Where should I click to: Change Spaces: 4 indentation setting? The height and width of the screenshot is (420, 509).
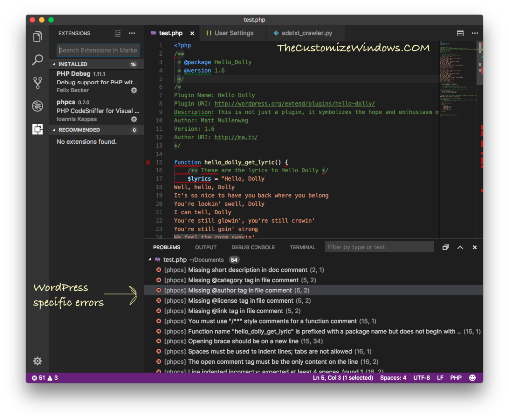point(393,377)
